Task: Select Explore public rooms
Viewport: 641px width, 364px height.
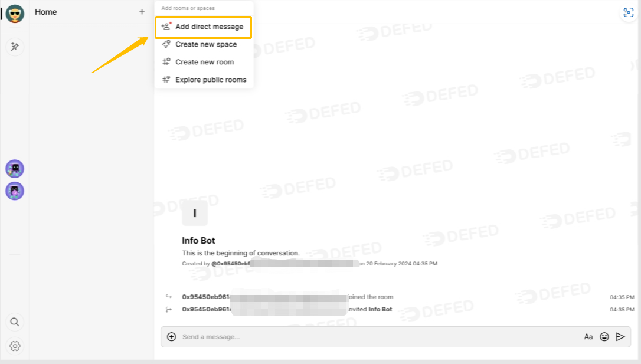Action: tap(203, 80)
